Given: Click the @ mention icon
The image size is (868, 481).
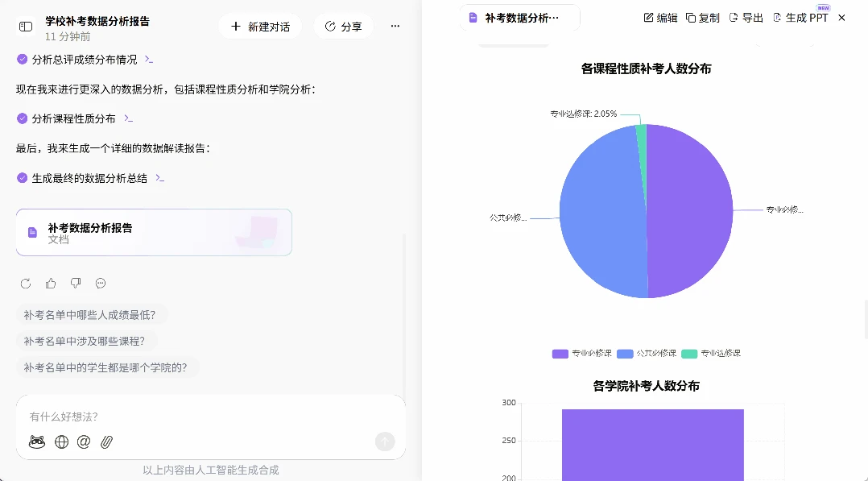Looking at the screenshot, I should click(84, 442).
